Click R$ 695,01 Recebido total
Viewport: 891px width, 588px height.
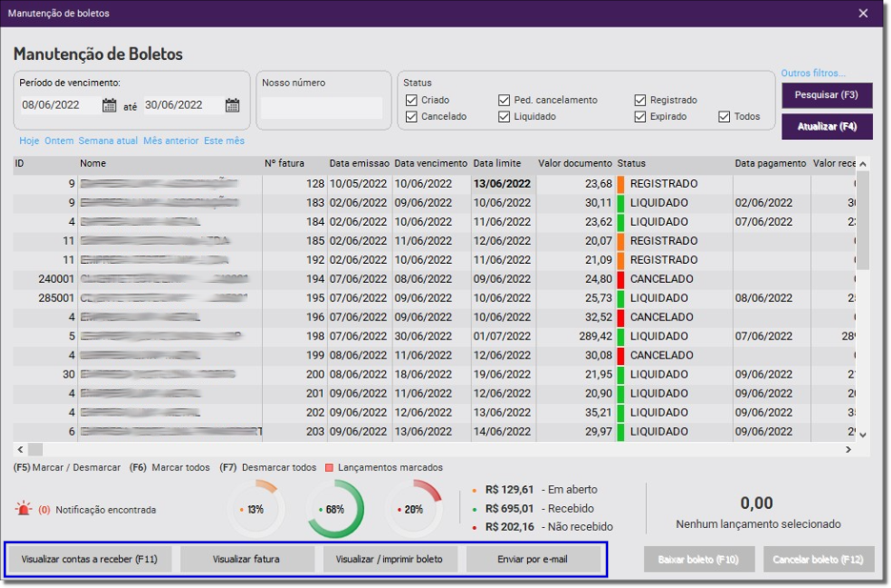538,509
